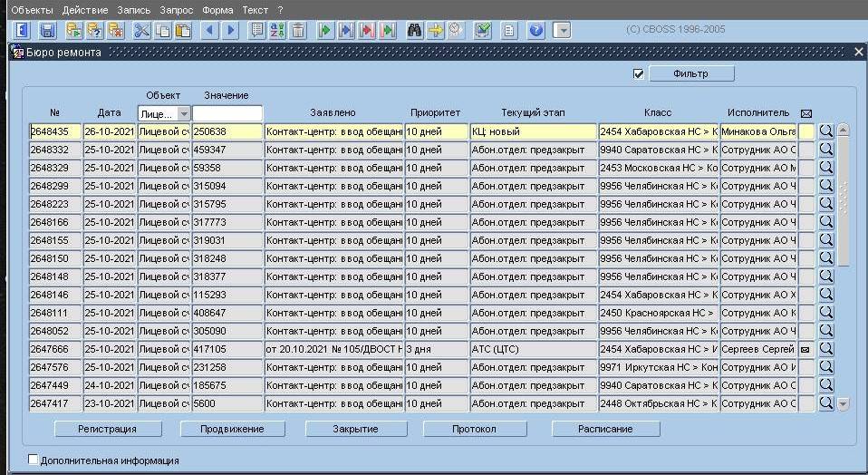The height and width of the screenshot is (475, 868).
Task: Select value cell 459347
Action: pyautogui.click(x=227, y=150)
